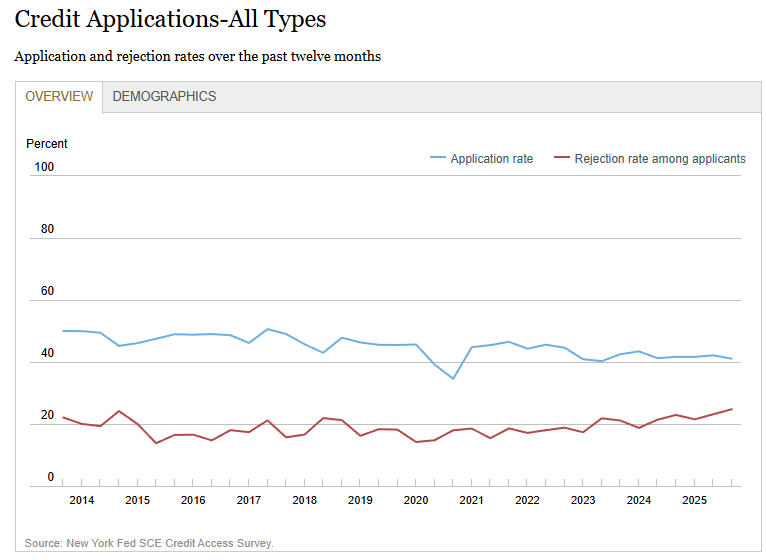Screen dimensions: 766x560
Task: Click the 60 y-axis gridline label
Action: tap(47, 292)
